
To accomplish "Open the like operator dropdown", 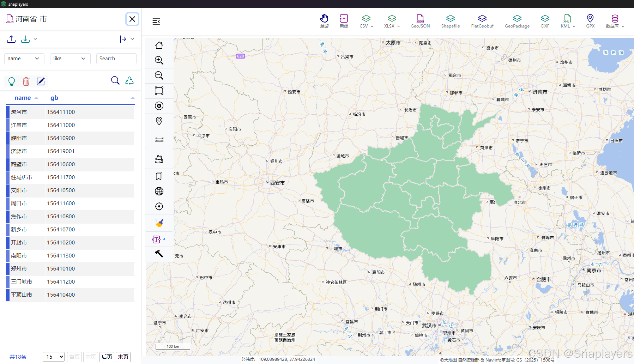I will (x=70, y=59).
